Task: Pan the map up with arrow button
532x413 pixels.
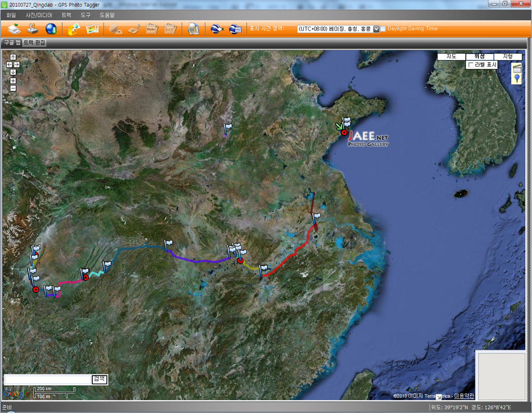Action: click(12, 57)
